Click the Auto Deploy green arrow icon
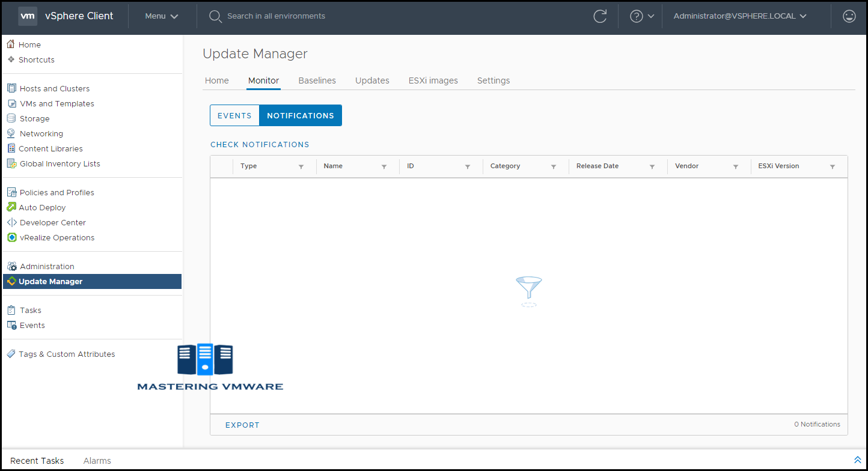The height and width of the screenshot is (471, 868). [11, 207]
